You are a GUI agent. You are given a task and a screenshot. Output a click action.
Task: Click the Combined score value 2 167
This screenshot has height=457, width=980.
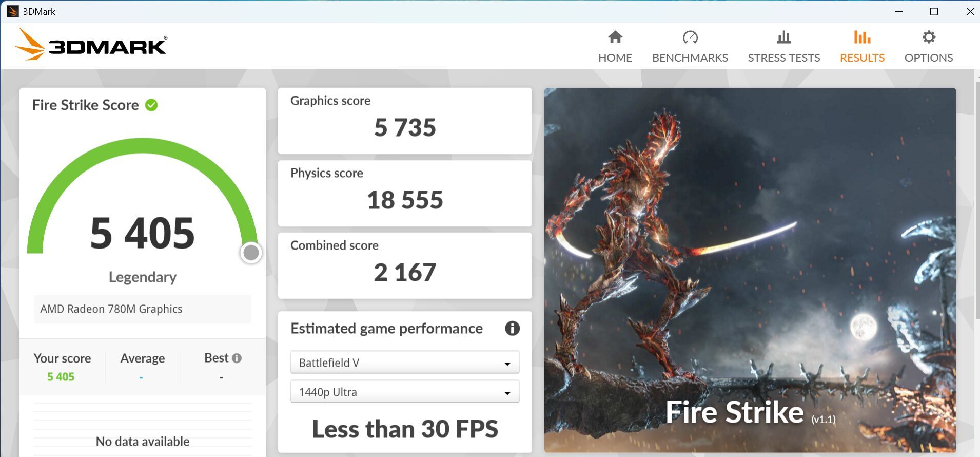405,272
